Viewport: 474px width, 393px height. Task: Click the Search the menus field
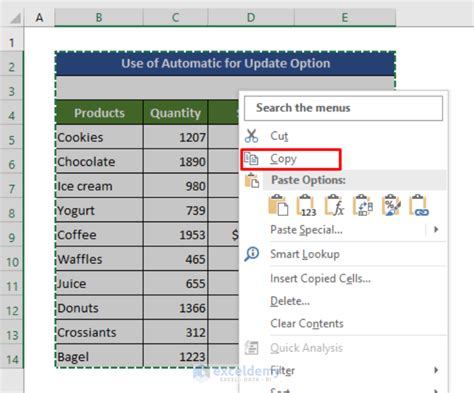pos(343,108)
